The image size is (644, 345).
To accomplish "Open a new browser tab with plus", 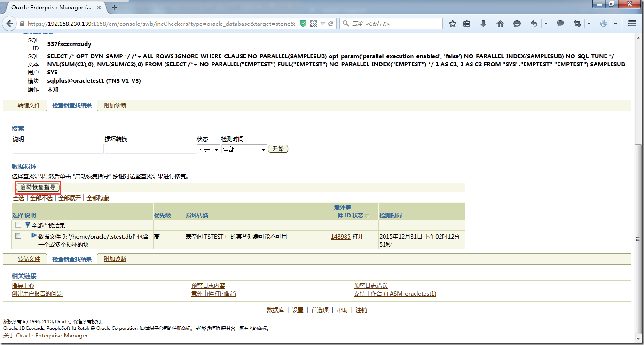I will pos(114,7).
